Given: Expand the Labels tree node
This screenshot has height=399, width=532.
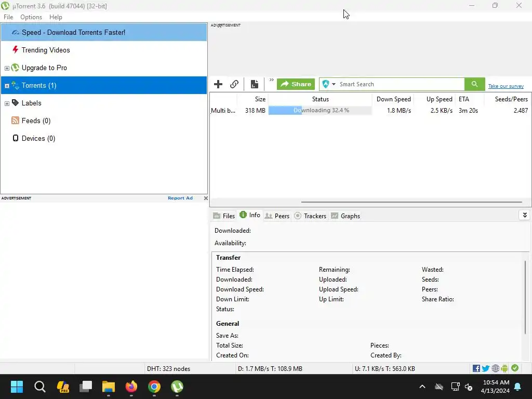Looking at the screenshot, I should (x=7, y=103).
